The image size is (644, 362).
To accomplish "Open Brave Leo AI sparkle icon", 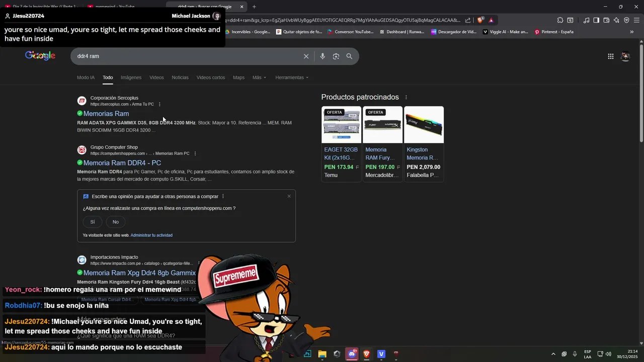I will click(x=616, y=20).
